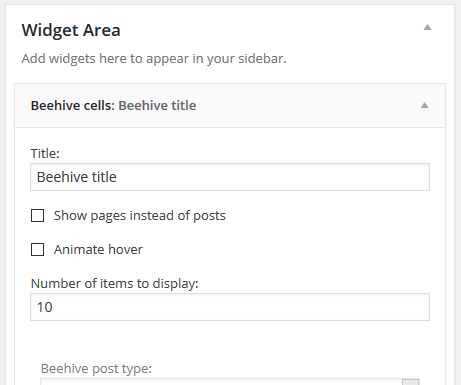Viewport: 461px width, 385px height.
Task: Click the Widget Area heading
Action: [71, 30]
